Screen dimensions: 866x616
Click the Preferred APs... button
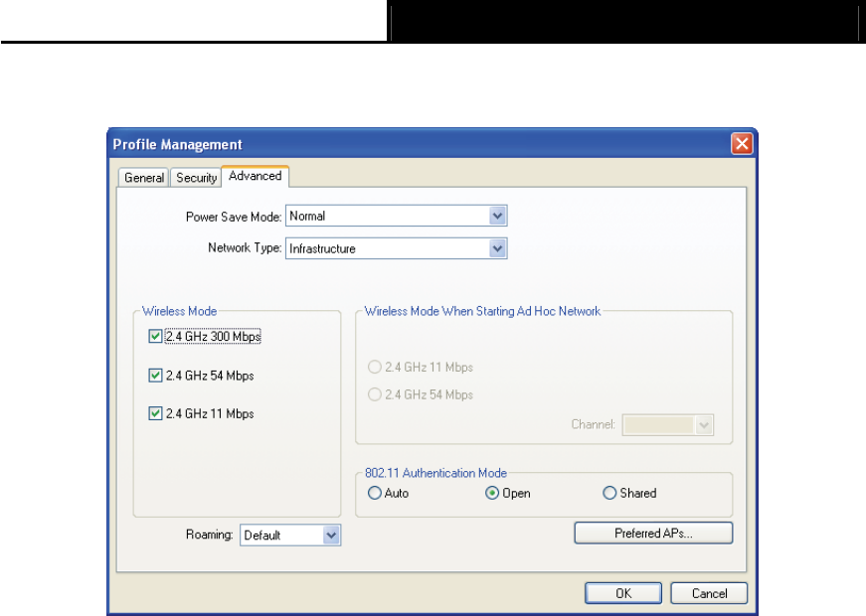tap(653, 534)
